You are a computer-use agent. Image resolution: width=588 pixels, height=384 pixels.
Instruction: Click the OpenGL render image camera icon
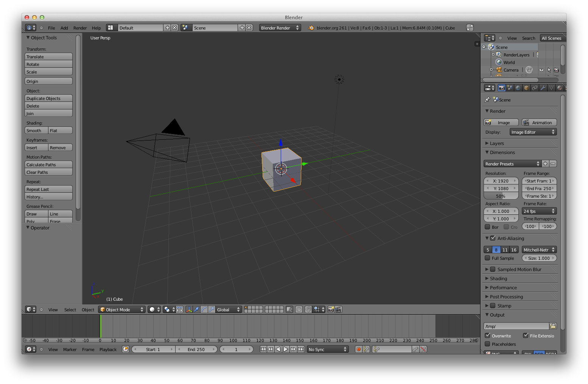(331, 309)
